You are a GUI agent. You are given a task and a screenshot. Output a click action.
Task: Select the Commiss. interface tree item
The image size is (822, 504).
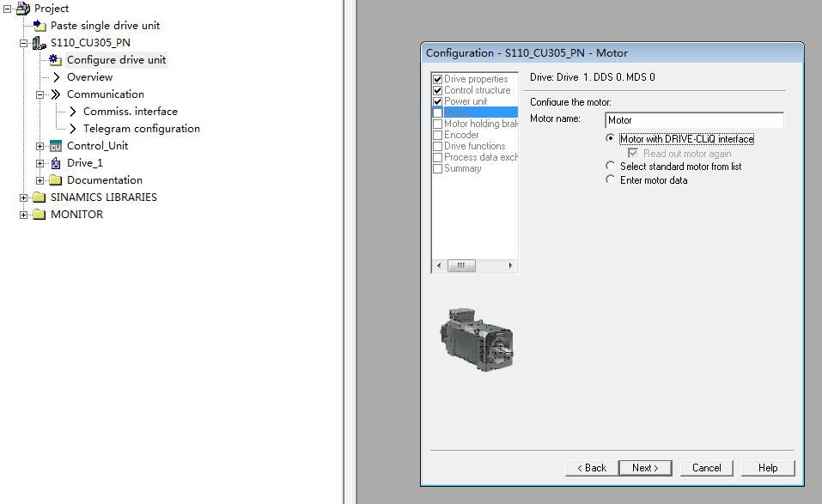pyautogui.click(x=131, y=111)
